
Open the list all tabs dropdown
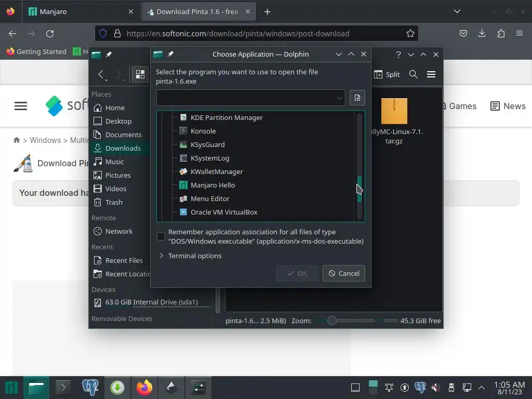click(x=457, y=11)
